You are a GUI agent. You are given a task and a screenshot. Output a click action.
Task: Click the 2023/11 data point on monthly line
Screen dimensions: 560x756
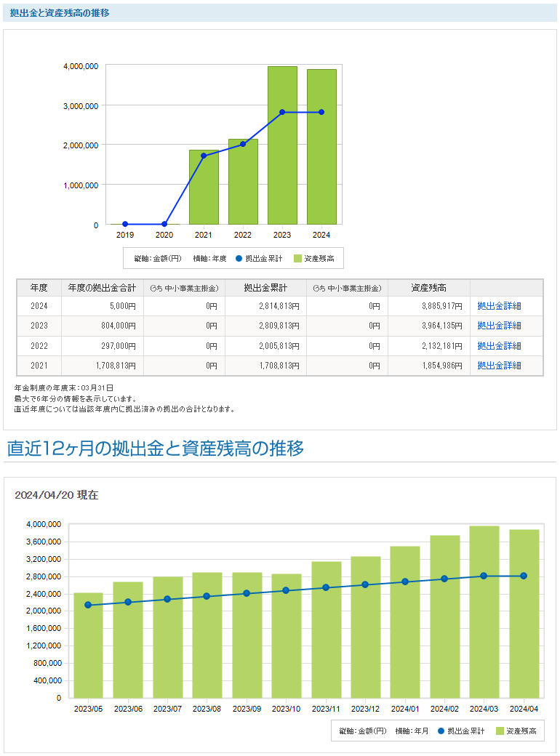point(326,587)
